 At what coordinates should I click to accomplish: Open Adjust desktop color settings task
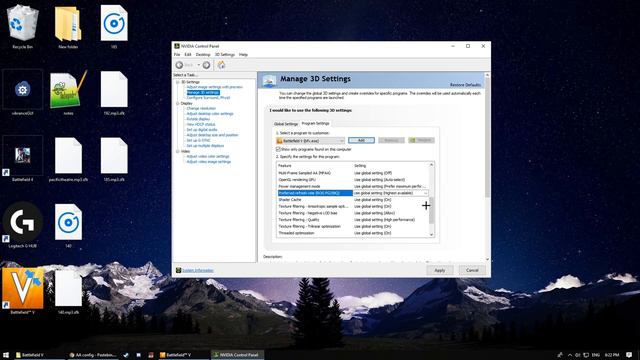(x=210, y=114)
